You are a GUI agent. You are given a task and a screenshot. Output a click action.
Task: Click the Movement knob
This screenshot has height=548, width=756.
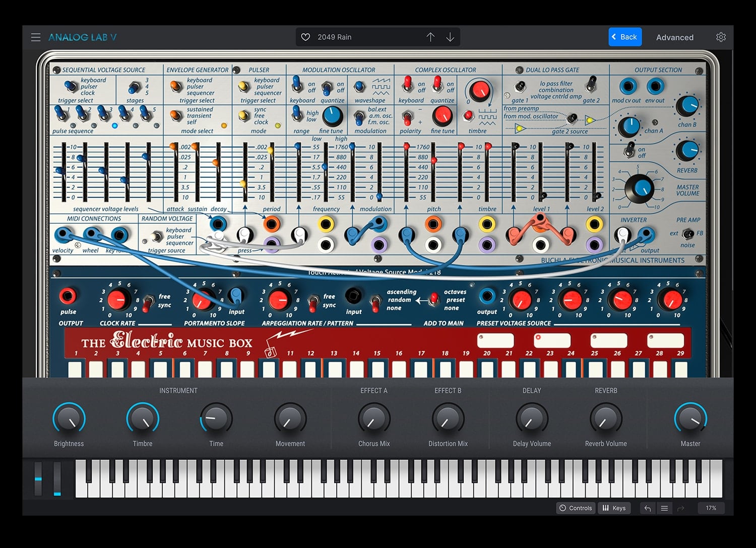pyautogui.click(x=290, y=419)
